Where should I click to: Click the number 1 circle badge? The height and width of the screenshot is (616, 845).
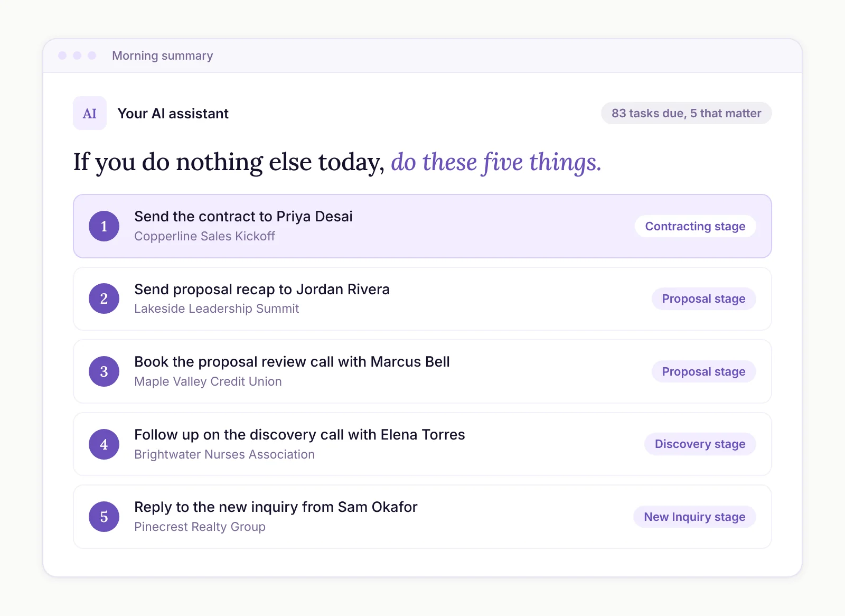[x=104, y=226]
